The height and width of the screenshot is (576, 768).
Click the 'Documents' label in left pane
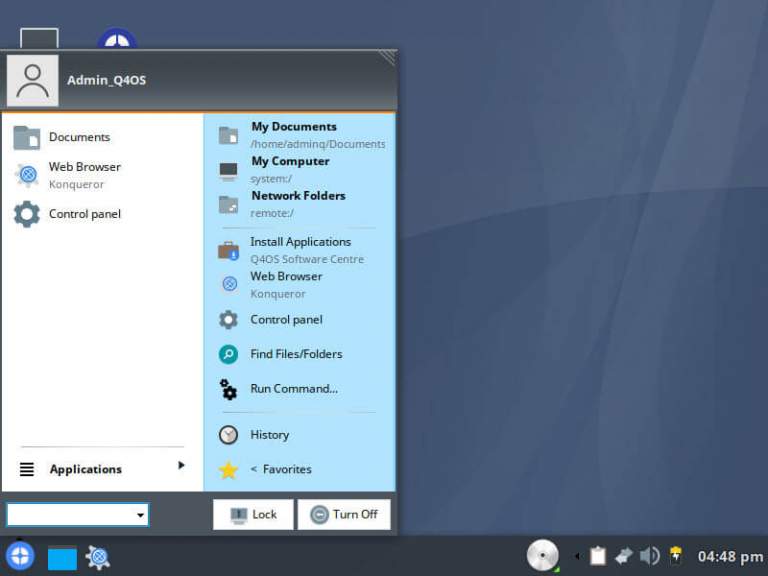79,137
